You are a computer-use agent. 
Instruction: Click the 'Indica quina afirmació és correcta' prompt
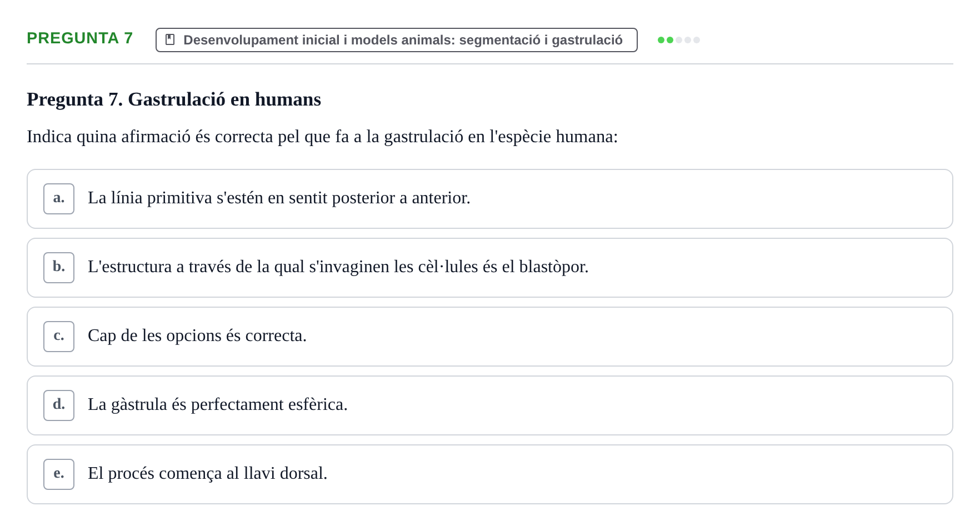(x=322, y=137)
